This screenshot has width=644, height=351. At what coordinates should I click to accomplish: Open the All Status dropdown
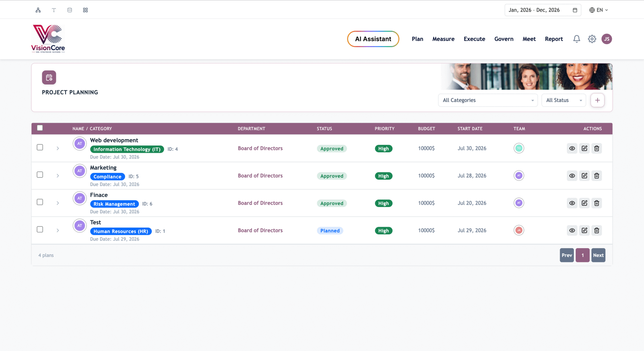(564, 100)
